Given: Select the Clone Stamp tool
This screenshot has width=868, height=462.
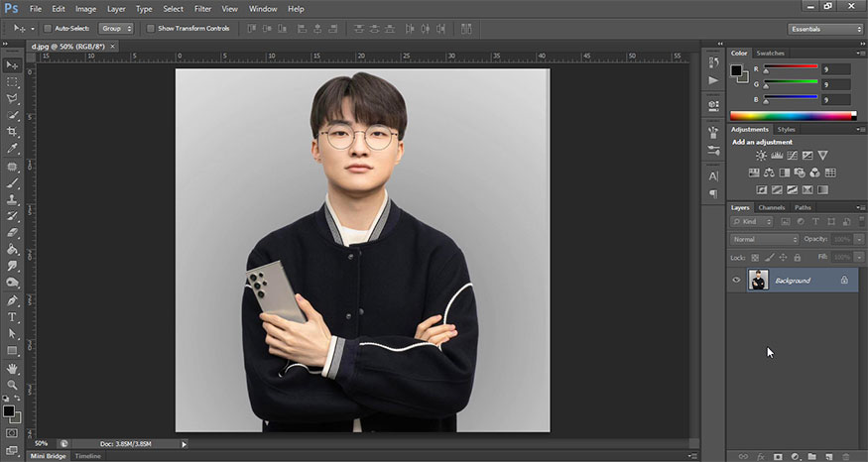Looking at the screenshot, I should pyautogui.click(x=12, y=199).
